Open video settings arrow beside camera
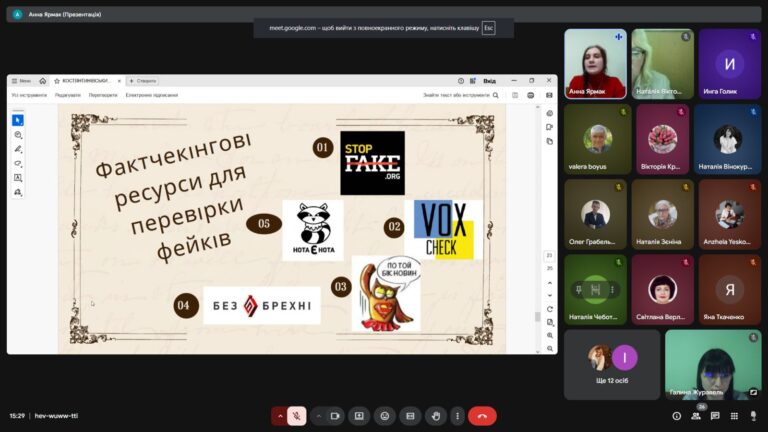Viewport: 768px width, 432px height. point(318,416)
